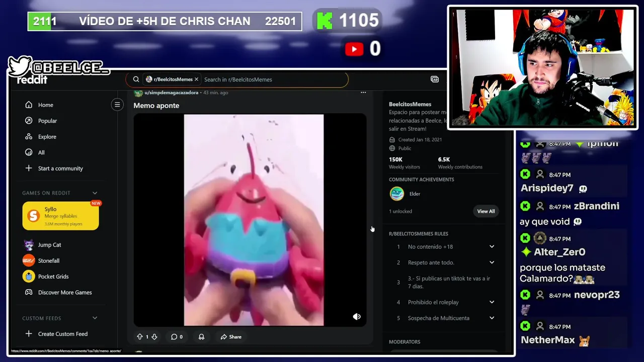Viewport: 644px width, 362px height.
Task: Share the Memo aponte post
Action: pyautogui.click(x=231, y=337)
